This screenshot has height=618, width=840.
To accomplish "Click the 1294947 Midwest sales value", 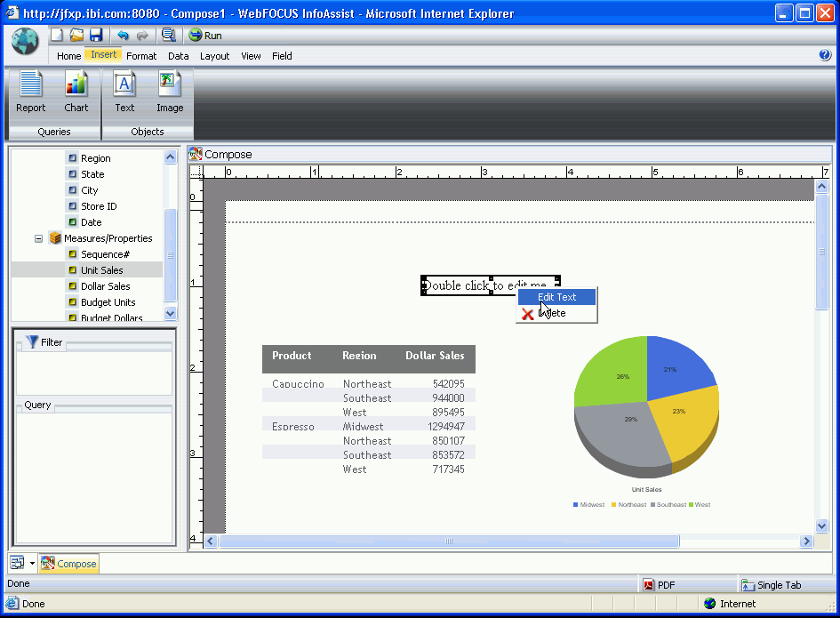I will (446, 427).
